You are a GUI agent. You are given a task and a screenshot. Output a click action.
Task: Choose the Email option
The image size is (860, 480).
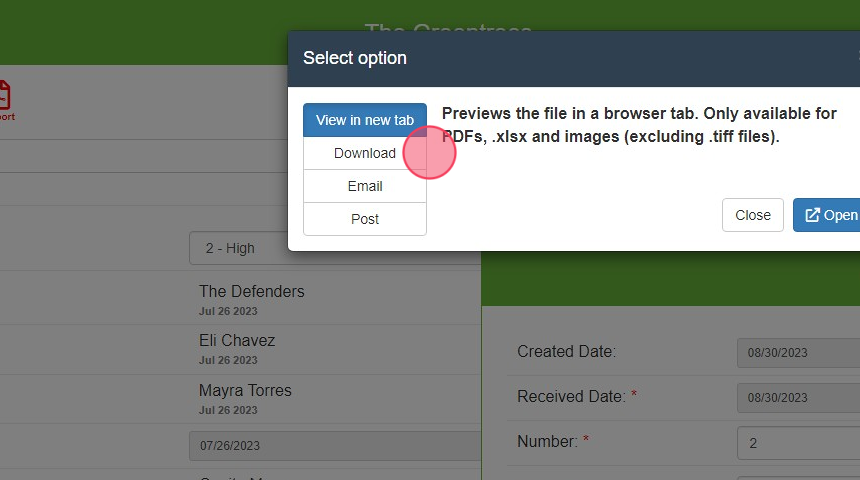point(365,186)
